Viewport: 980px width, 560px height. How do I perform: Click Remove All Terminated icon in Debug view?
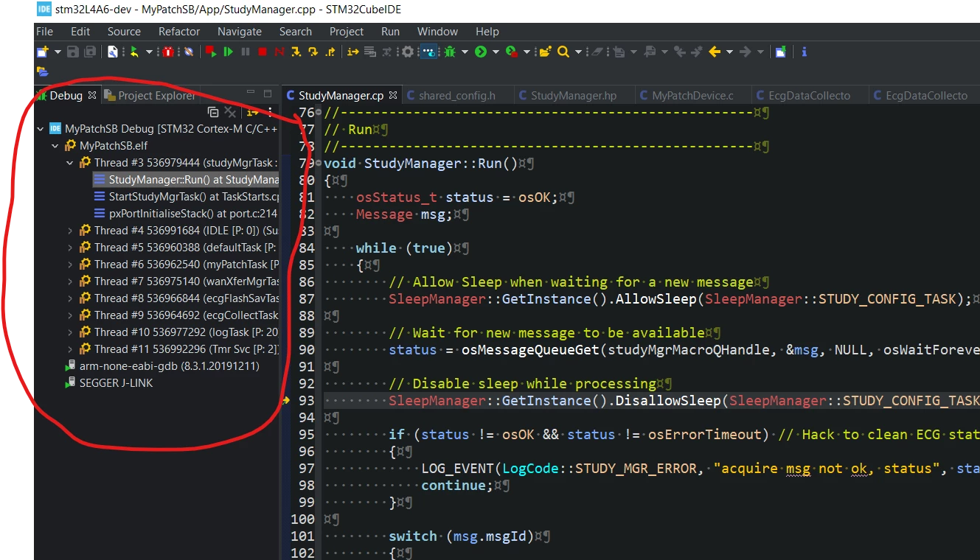tap(230, 111)
